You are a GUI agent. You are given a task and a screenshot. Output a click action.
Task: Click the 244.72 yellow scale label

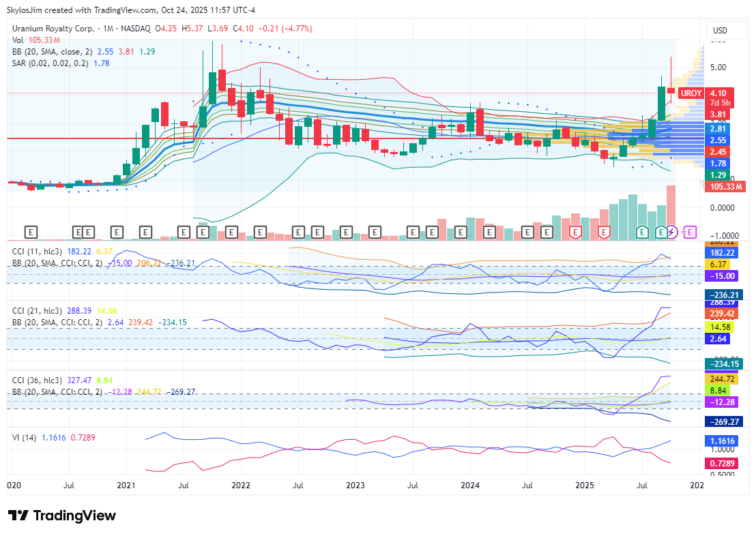[722, 379]
